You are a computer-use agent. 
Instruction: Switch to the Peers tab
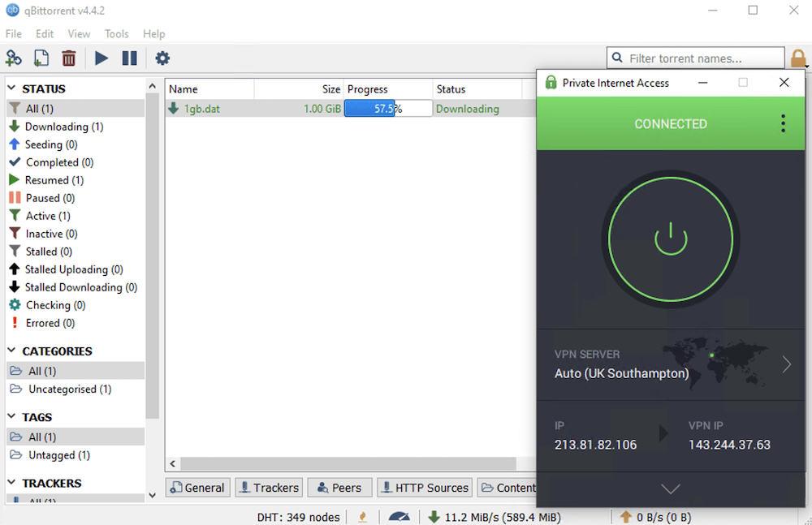[339, 487]
